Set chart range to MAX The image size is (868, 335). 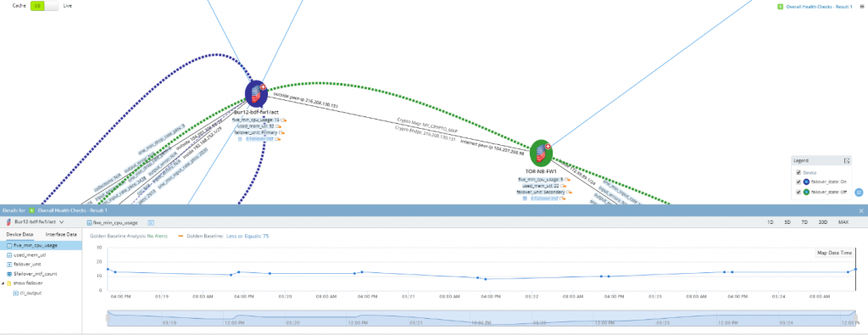coord(843,222)
